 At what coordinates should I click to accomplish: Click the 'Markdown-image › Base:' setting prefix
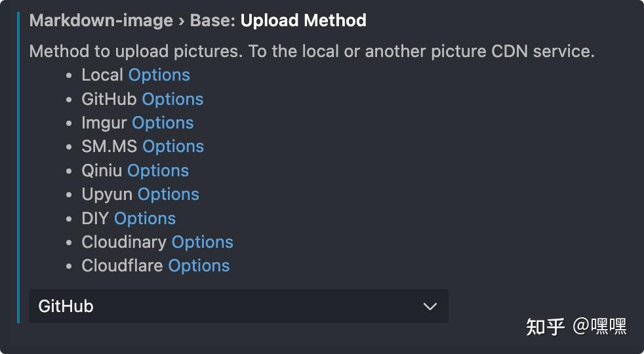tap(132, 20)
